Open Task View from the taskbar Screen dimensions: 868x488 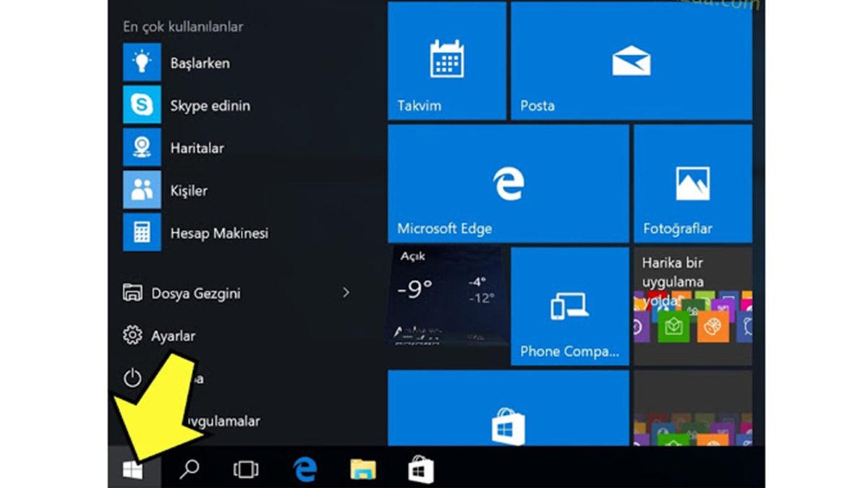pyautogui.click(x=245, y=469)
